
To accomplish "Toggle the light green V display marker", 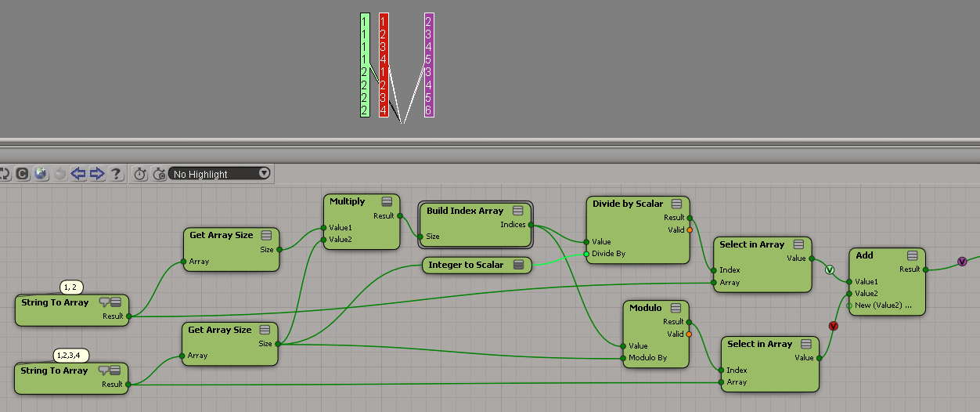I will [830, 270].
